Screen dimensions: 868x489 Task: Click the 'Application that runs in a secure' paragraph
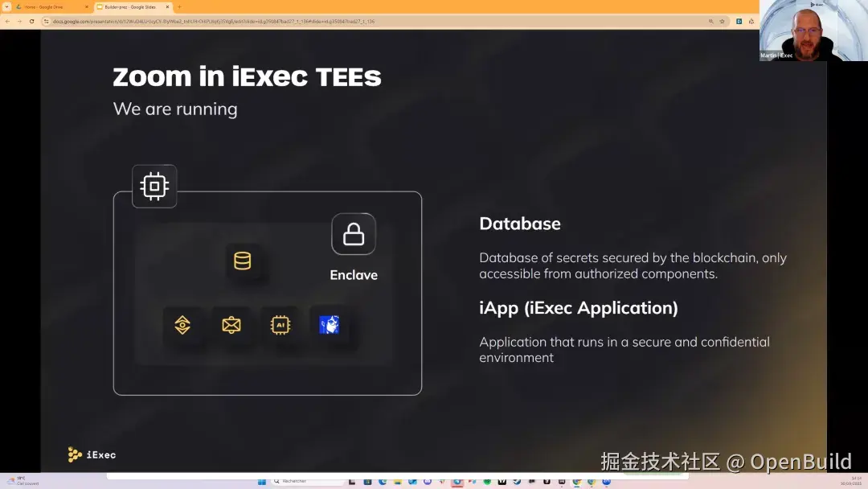point(624,349)
